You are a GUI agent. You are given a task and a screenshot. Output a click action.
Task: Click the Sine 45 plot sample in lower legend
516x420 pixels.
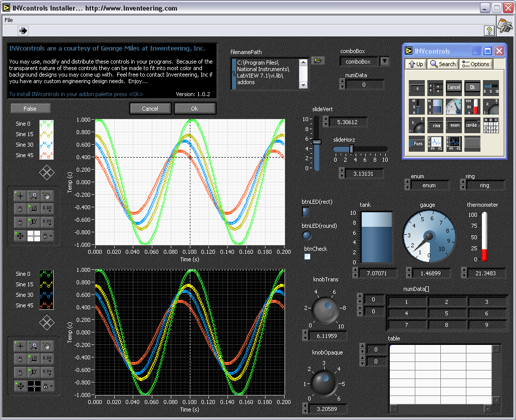[x=47, y=305]
